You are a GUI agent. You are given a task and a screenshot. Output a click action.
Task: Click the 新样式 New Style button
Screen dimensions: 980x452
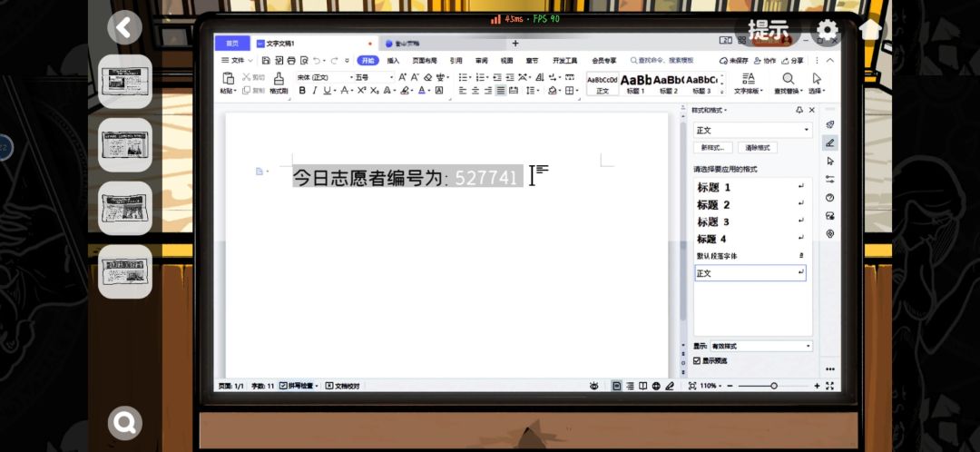coord(713,148)
